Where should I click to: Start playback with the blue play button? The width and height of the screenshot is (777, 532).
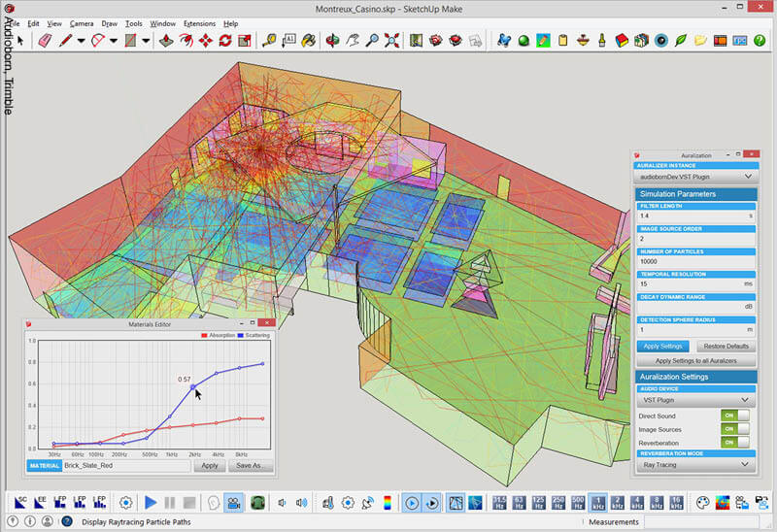pos(151,503)
